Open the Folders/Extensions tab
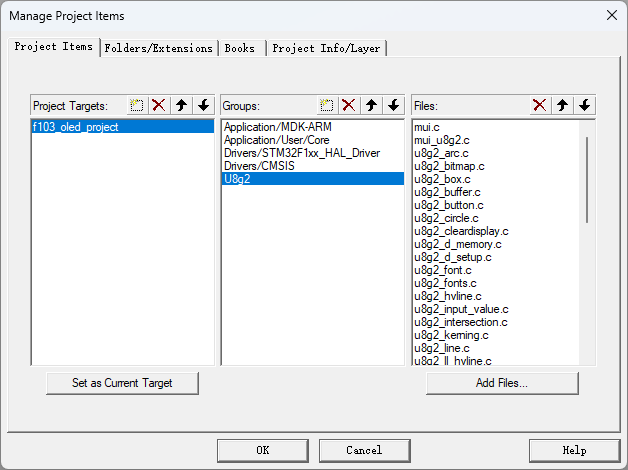628x470 pixels. pos(159,48)
